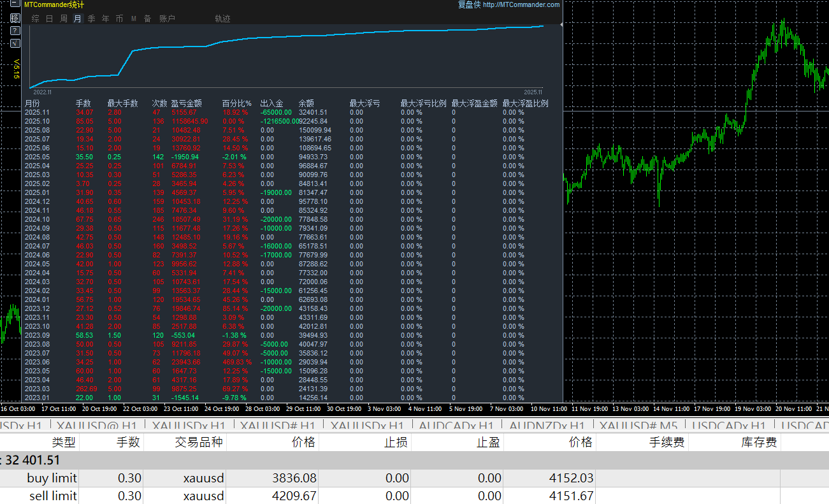Switch to the XAUUSD# M5 chart tab

pos(638,426)
